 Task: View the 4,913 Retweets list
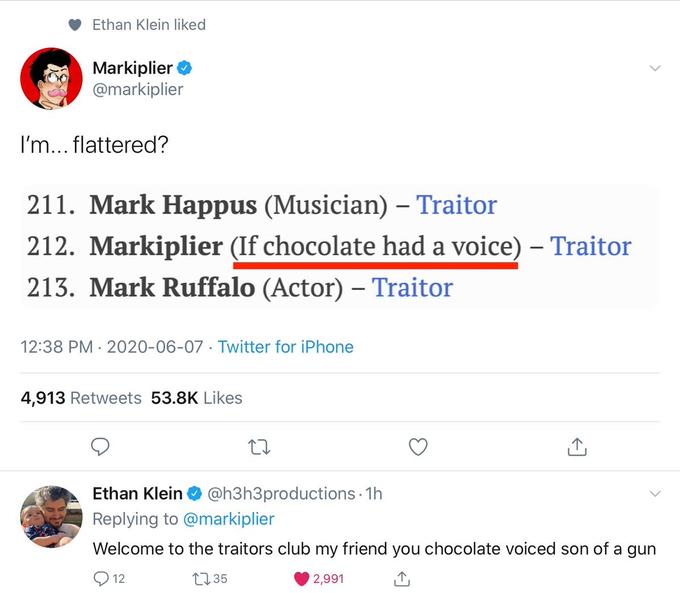coord(81,398)
